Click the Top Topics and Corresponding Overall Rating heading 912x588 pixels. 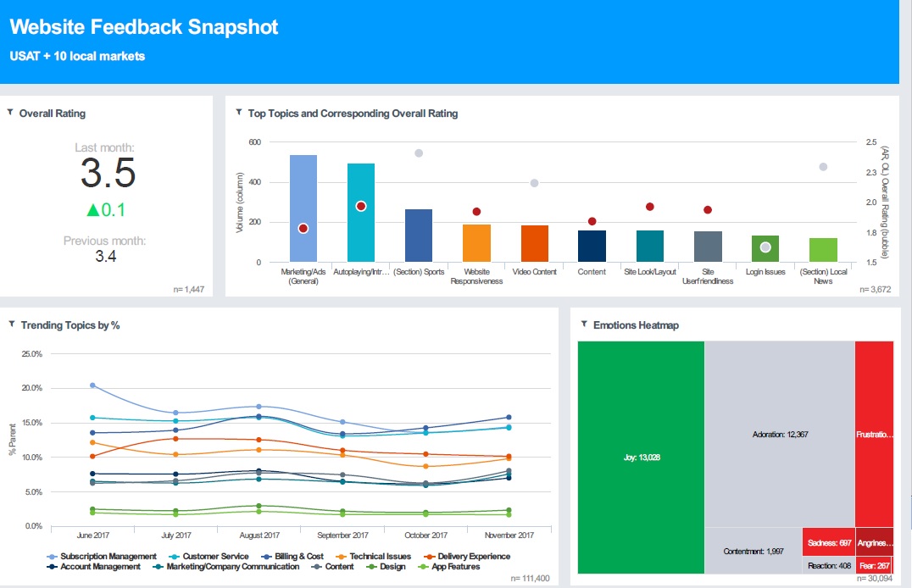coord(353,114)
